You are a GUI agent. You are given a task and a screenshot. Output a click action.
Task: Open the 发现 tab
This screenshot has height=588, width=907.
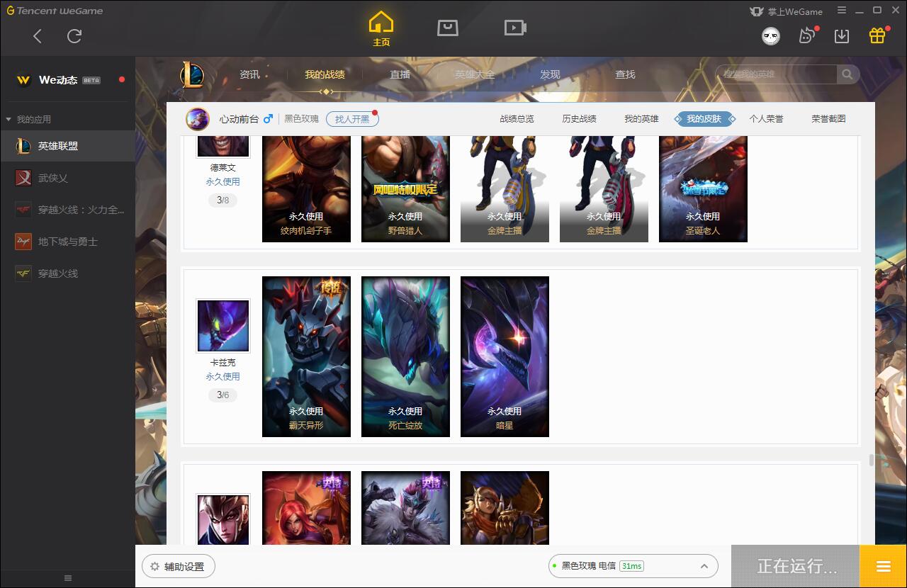550,74
